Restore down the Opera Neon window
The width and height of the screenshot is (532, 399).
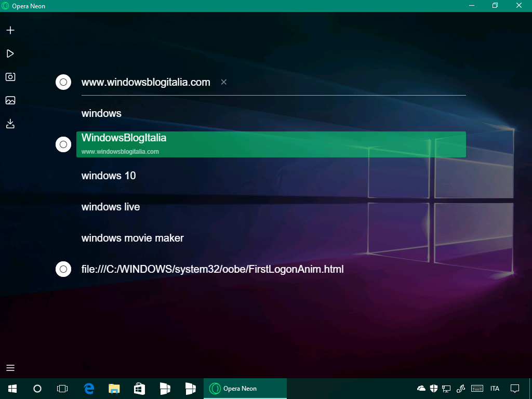pyautogui.click(x=495, y=6)
